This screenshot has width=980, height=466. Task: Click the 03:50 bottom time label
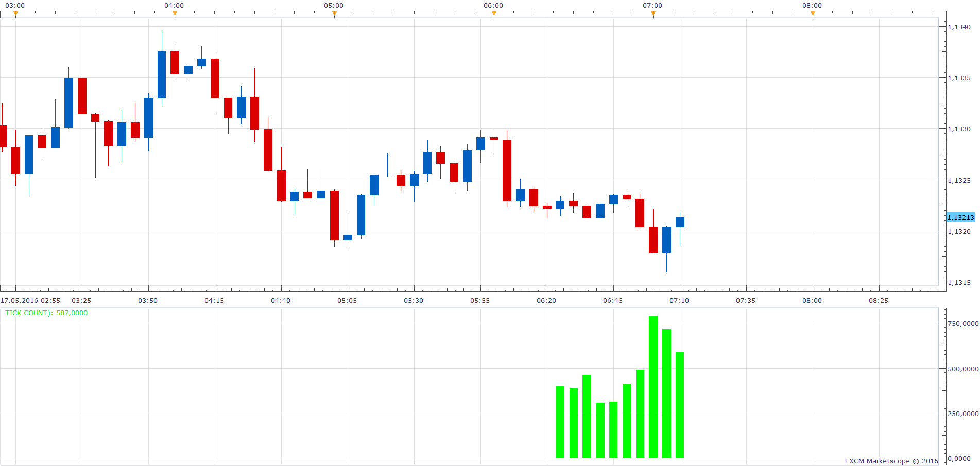(x=148, y=300)
